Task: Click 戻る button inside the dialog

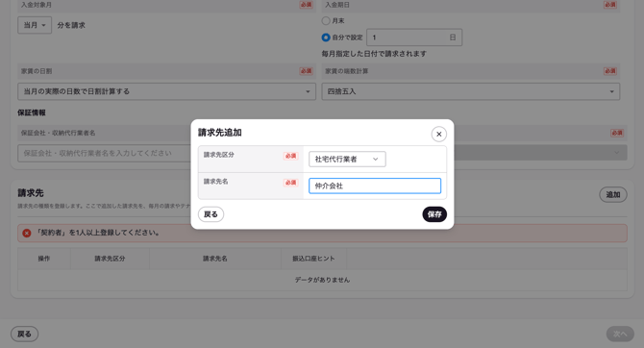Action: point(211,214)
